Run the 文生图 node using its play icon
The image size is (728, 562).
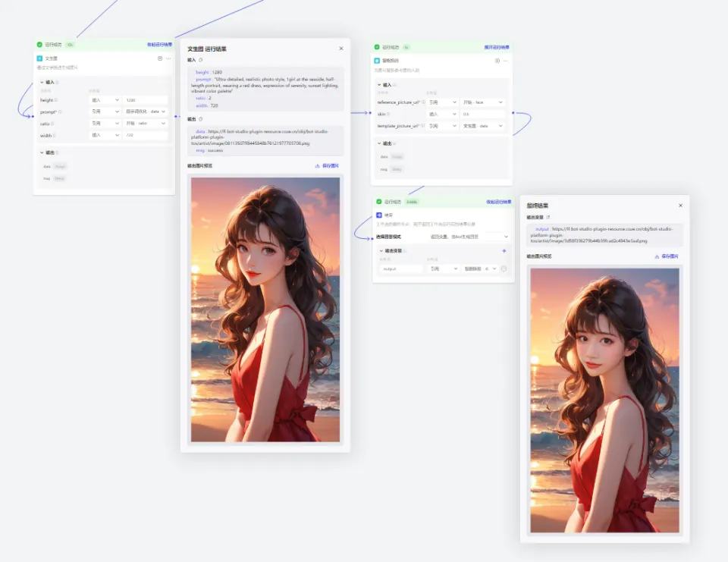tap(160, 58)
